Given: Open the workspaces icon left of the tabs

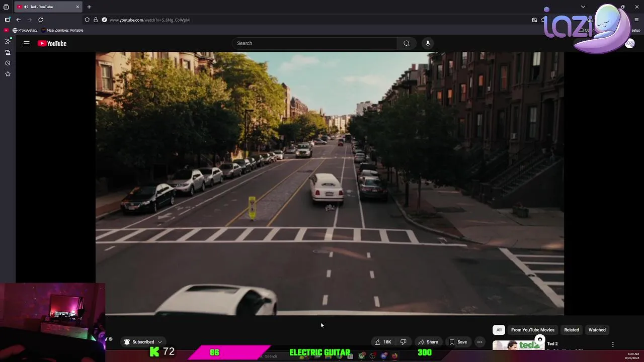Looking at the screenshot, I should tap(6, 7).
